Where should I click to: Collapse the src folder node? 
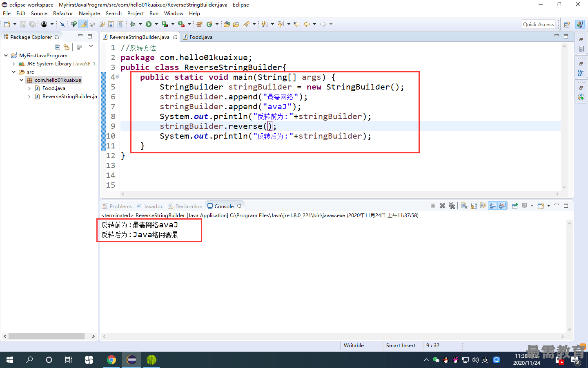(x=13, y=72)
